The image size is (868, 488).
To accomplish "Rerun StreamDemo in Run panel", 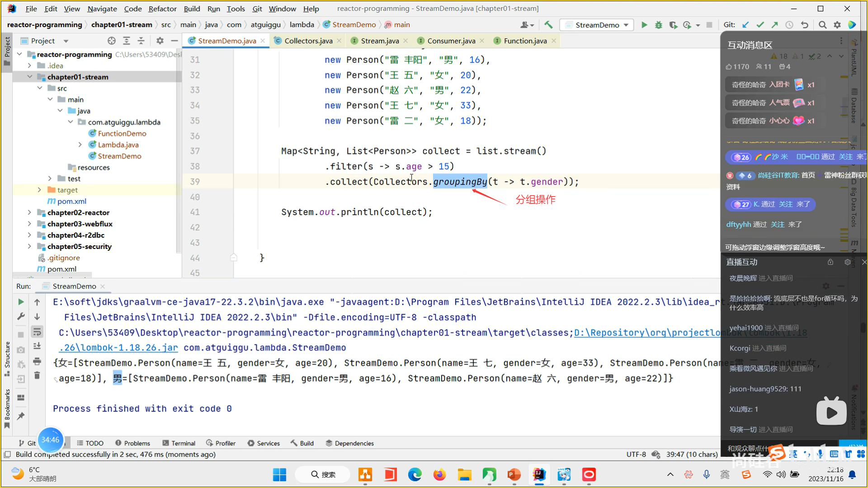I will click(21, 302).
